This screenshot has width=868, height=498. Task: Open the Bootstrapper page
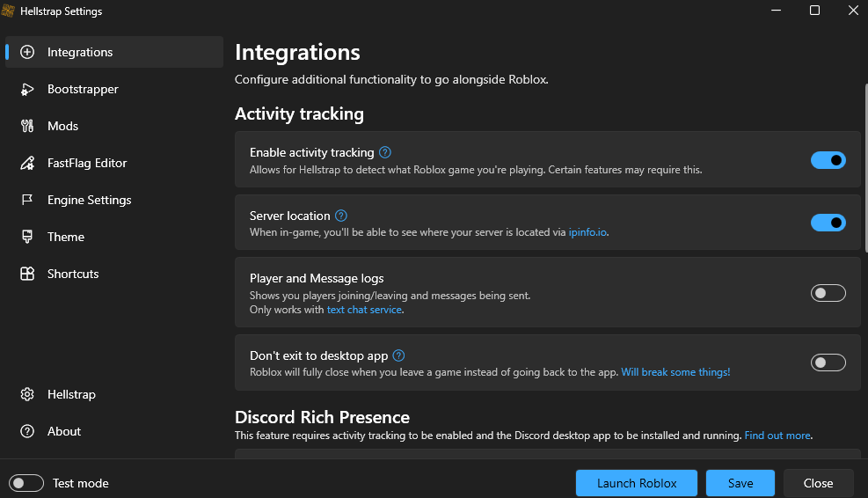pyautogui.click(x=114, y=89)
